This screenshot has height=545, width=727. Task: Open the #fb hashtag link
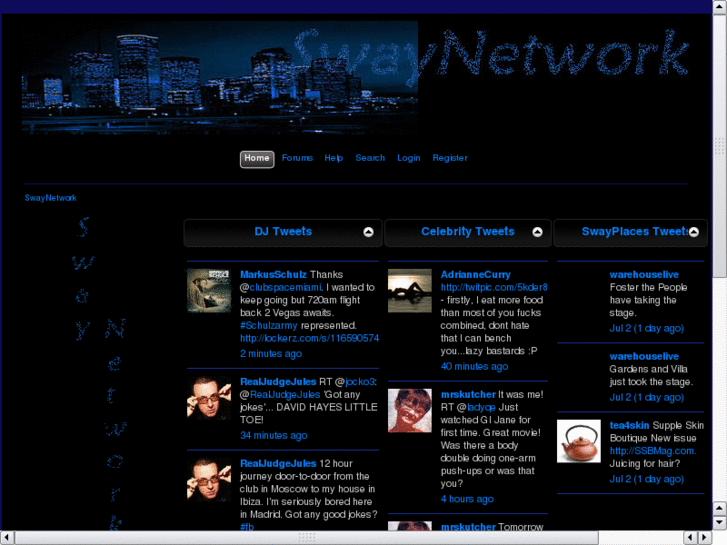(x=247, y=527)
